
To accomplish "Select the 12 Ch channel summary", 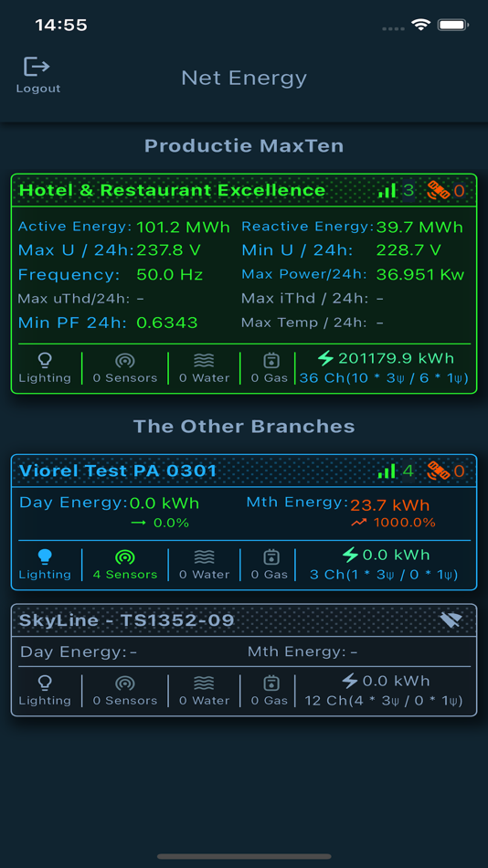I will 384,700.
